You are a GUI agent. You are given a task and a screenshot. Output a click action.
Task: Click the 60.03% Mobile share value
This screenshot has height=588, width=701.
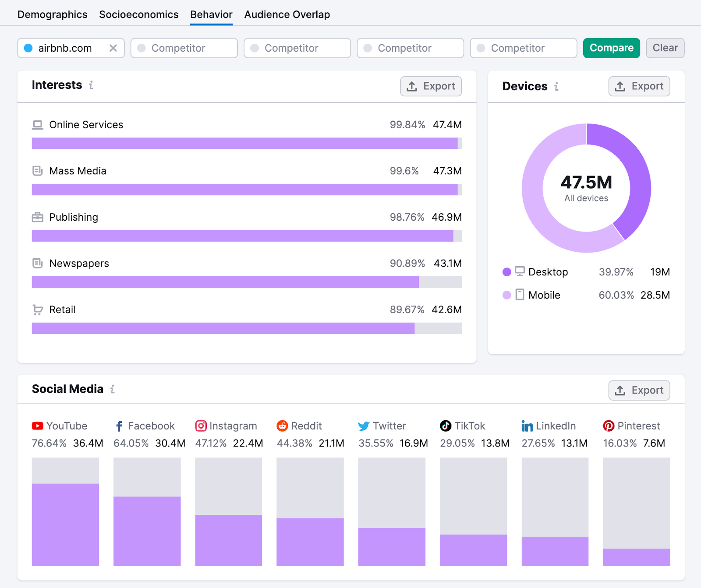(x=616, y=295)
